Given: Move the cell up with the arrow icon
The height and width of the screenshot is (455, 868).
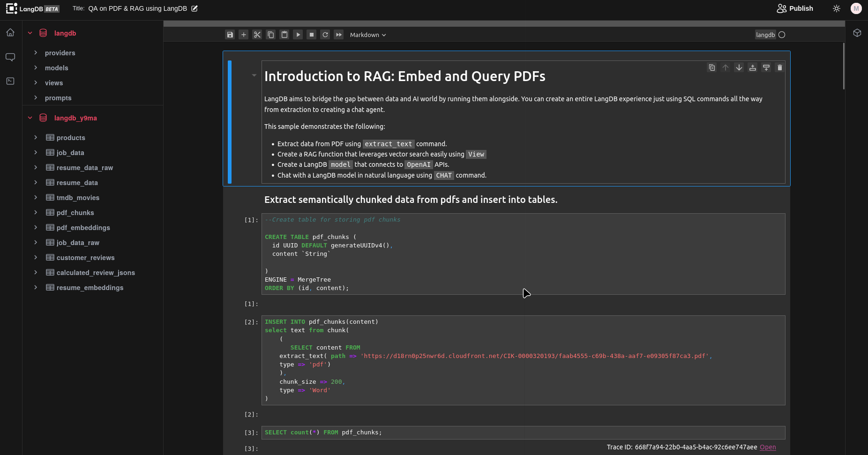Looking at the screenshot, I should click(x=726, y=67).
